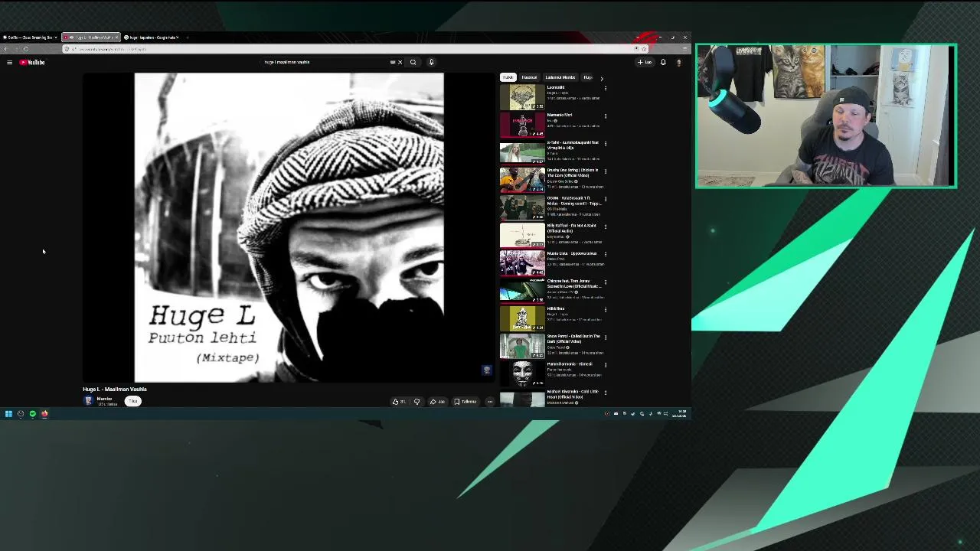Open the Mambo channel name link

click(104, 399)
